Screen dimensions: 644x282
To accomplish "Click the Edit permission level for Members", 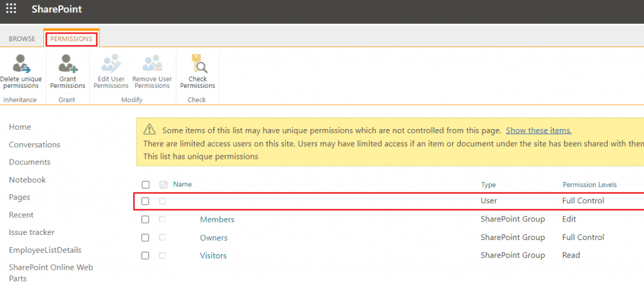I will click(569, 219).
